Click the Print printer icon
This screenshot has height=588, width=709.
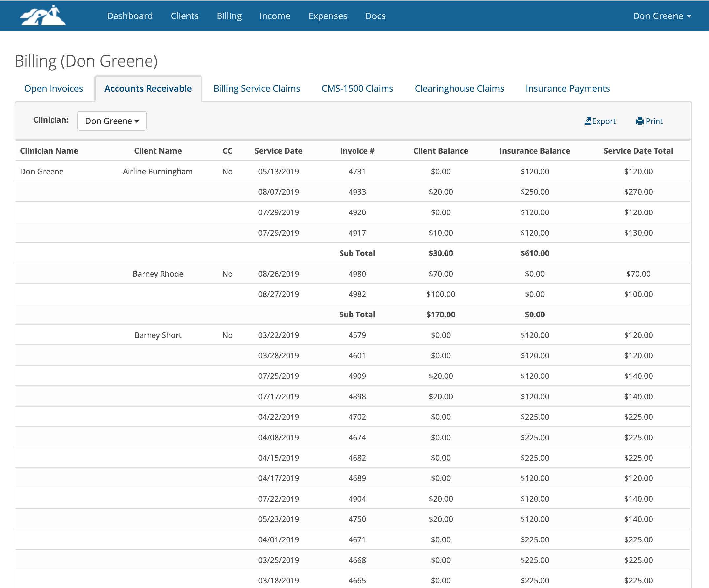[639, 121]
